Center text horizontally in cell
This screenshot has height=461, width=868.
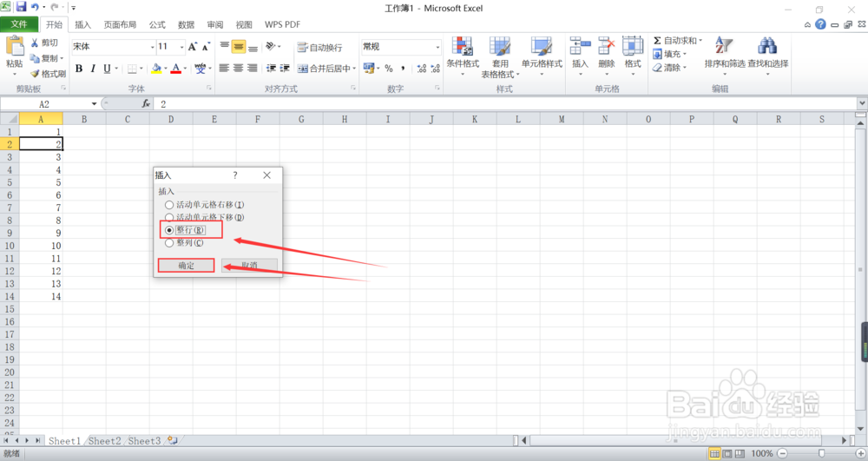pyautogui.click(x=239, y=68)
